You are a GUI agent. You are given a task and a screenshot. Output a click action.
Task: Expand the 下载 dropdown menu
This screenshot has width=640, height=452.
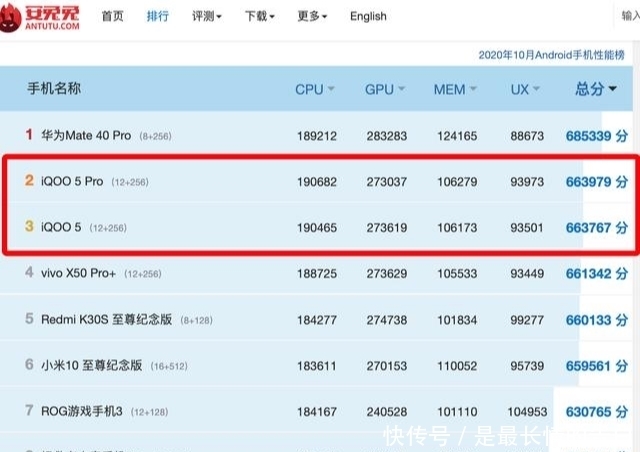click(x=260, y=16)
